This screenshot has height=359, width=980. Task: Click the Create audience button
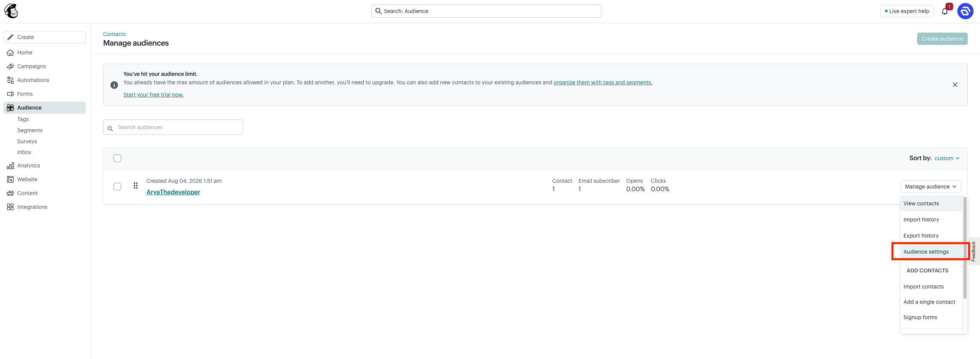pos(942,39)
